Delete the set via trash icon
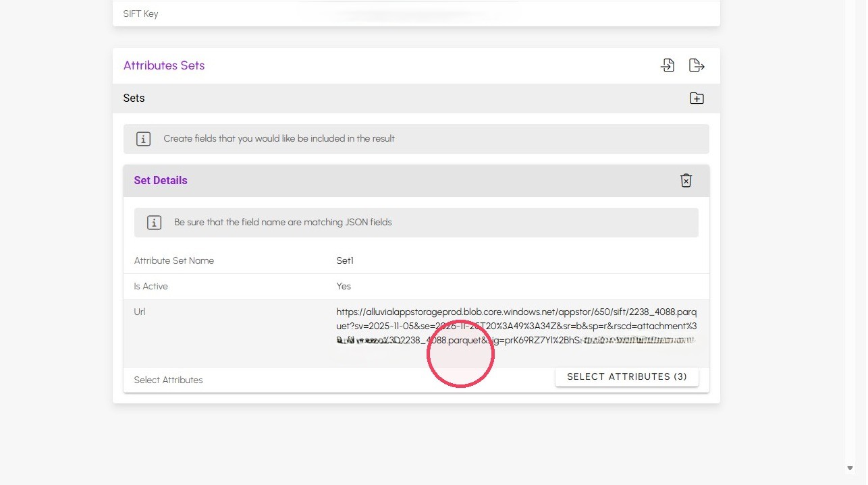 (686, 181)
